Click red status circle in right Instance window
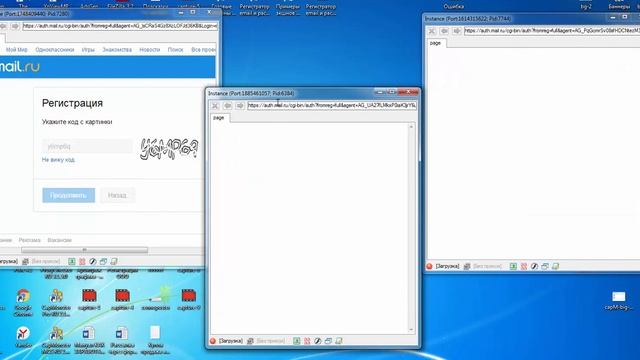Viewport: 640px width, 360px height. 429,266
